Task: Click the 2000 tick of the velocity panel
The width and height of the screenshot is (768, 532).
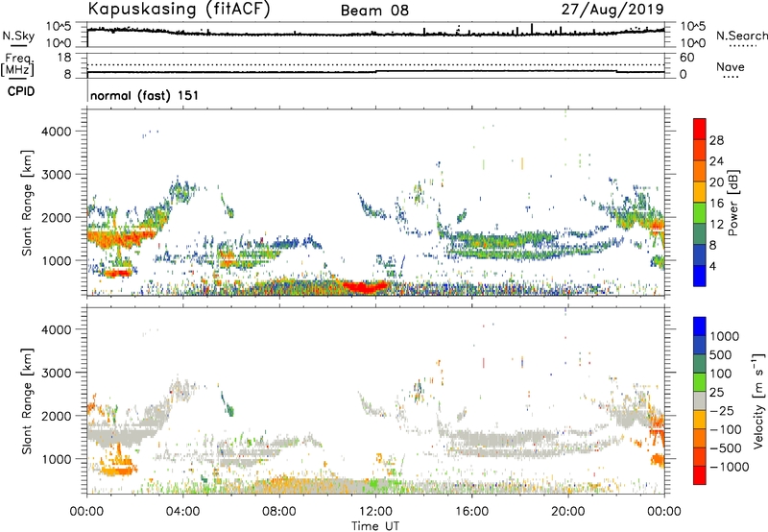Action: click(57, 416)
